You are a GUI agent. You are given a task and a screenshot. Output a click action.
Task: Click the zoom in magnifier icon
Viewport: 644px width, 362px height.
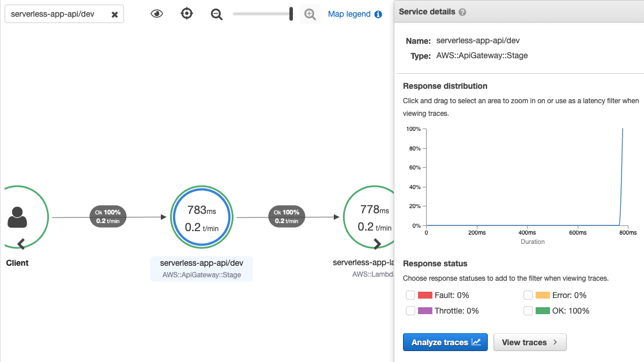(x=310, y=14)
